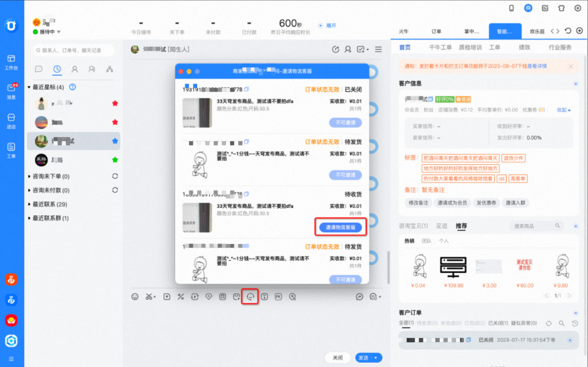Open the settings circle icon at top right
Screen dimensions: 588x367
578,8
